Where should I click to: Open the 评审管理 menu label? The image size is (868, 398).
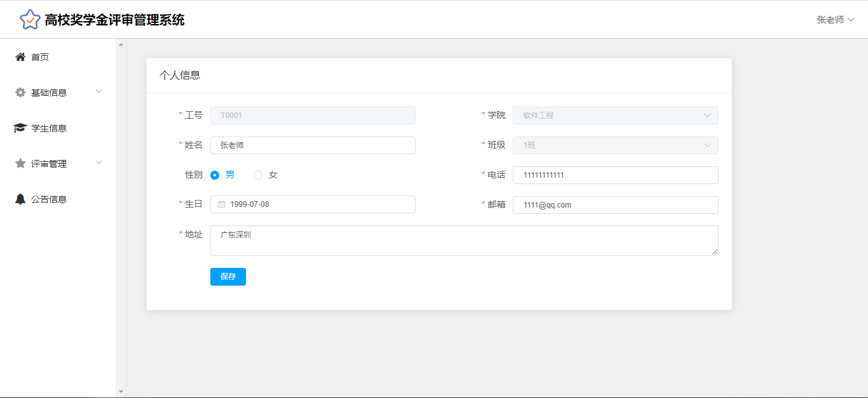pyautogui.click(x=49, y=164)
